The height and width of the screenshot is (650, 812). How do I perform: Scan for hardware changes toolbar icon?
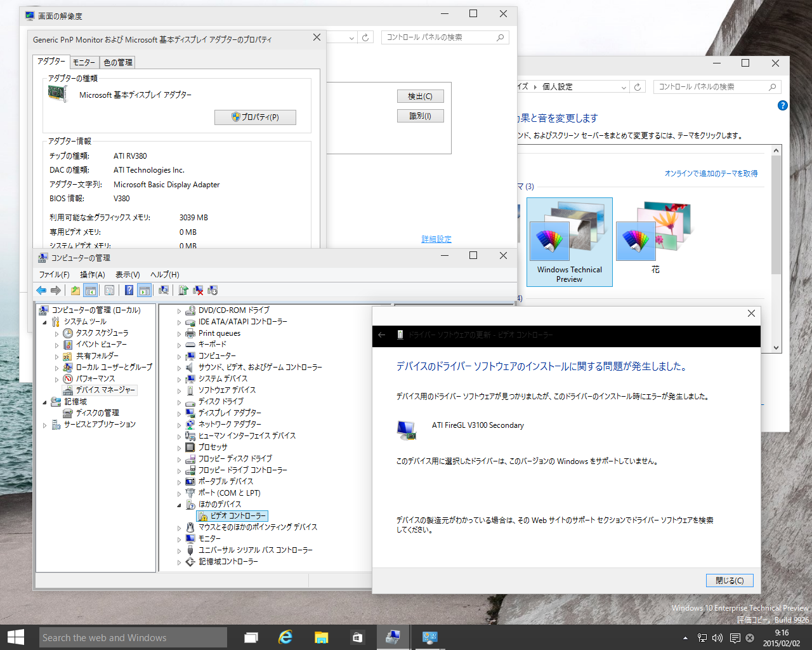[164, 290]
